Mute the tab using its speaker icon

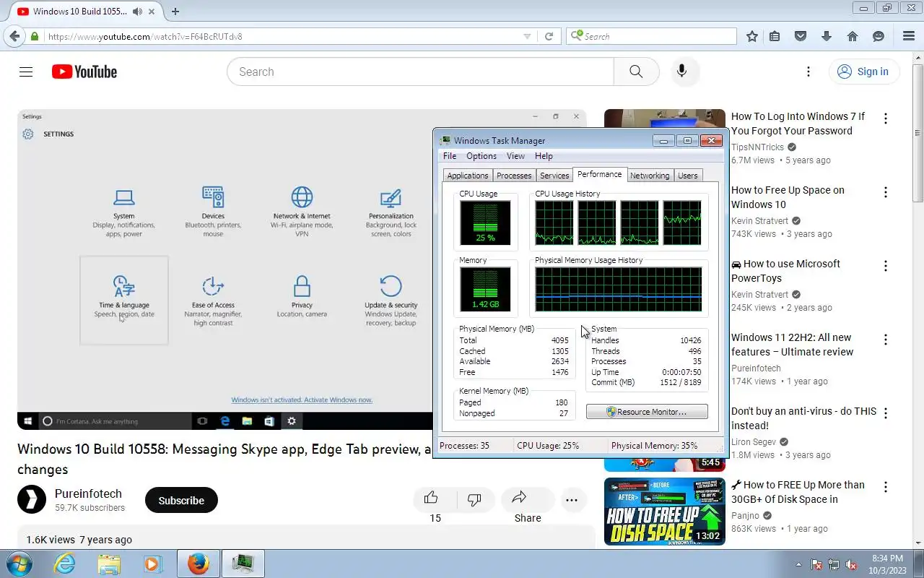(x=138, y=12)
